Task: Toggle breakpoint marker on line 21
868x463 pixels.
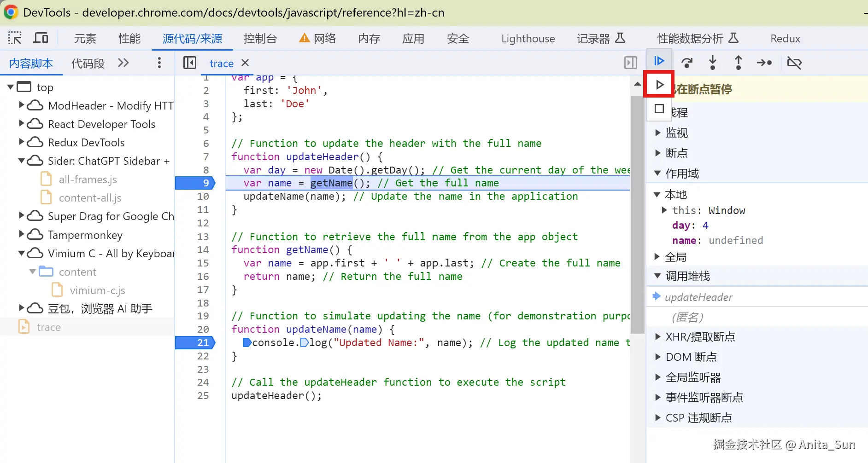Action: (195, 343)
